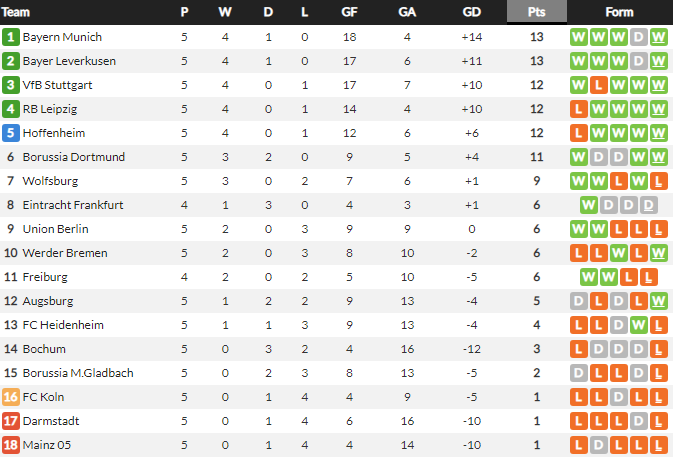Click Bayern Munich's most recent form badge
The height and width of the screenshot is (457, 674).
click(x=658, y=37)
